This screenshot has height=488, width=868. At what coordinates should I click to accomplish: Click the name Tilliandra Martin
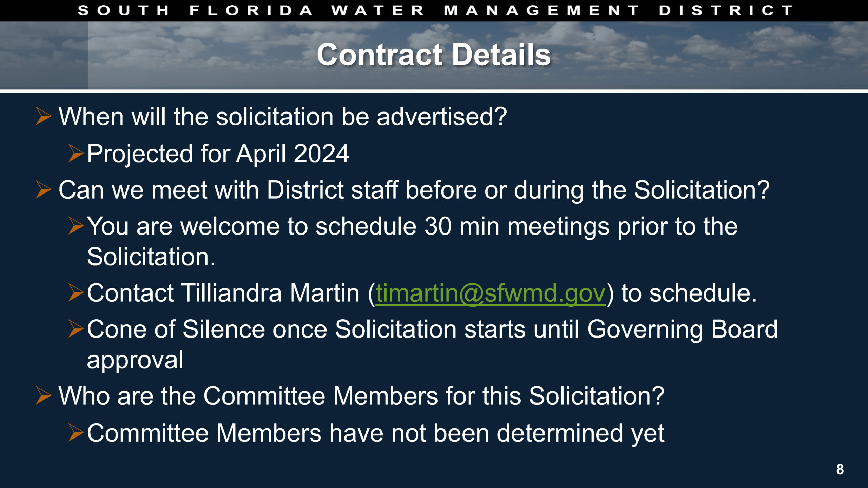pos(270,293)
